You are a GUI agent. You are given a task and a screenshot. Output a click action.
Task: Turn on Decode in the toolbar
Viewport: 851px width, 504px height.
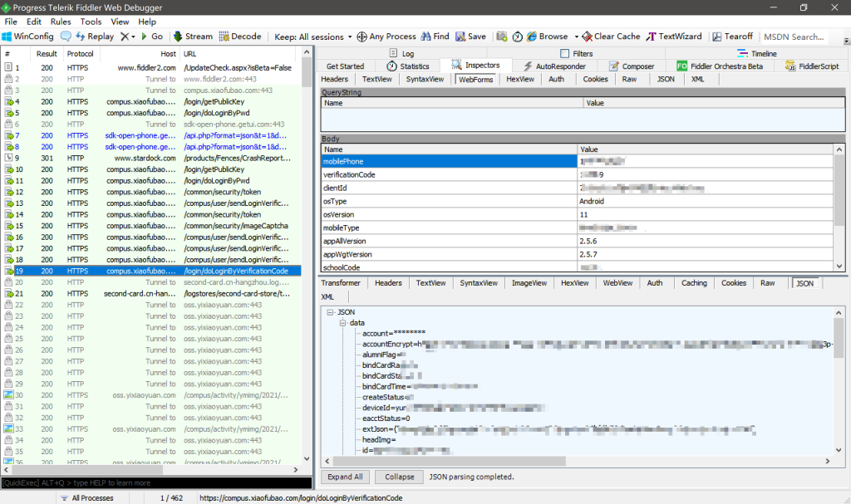pos(240,37)
